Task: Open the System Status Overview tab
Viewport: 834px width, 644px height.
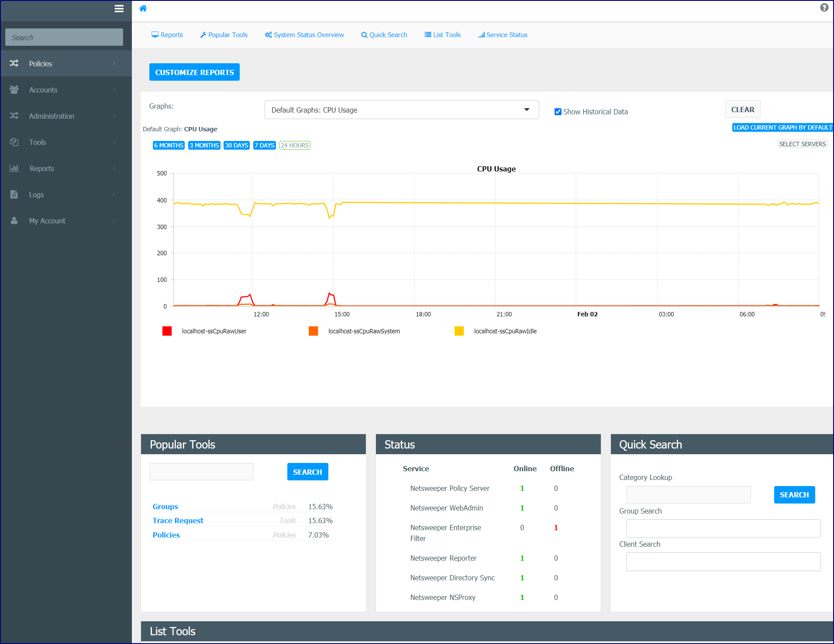Action: 304,35
